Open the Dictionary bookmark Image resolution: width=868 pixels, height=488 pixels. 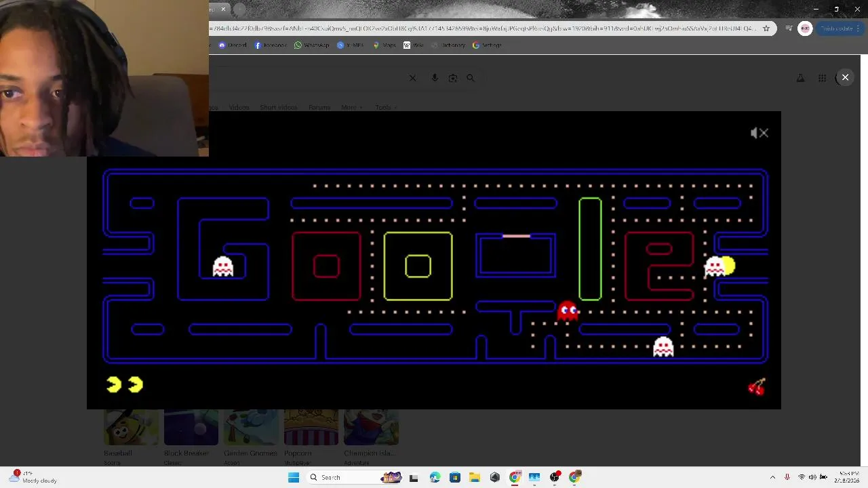click(x=448, y=45)
